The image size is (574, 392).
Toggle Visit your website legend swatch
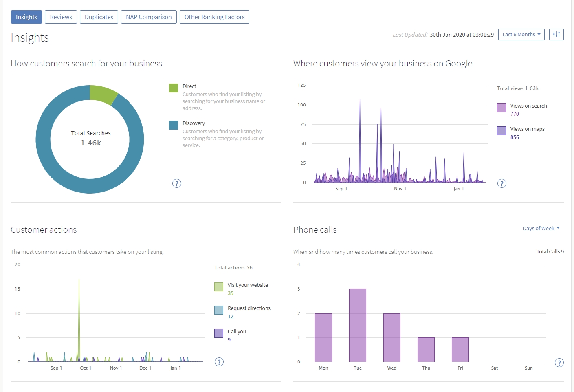(219, 287)
